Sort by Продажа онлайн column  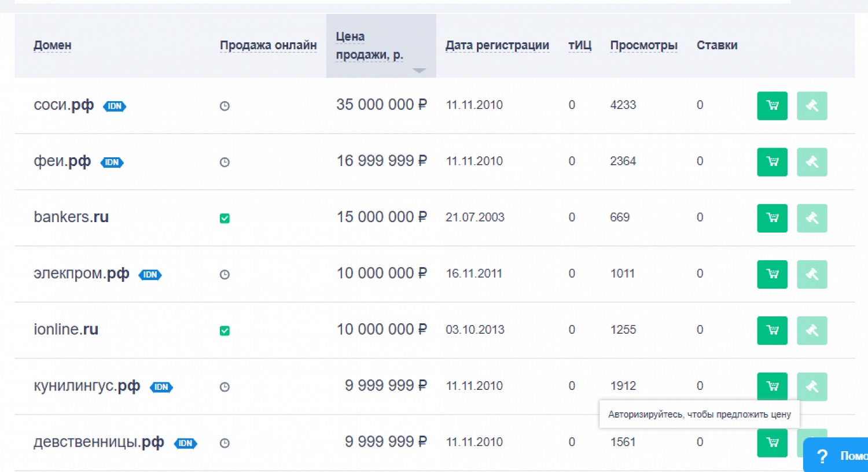point(268,45)
